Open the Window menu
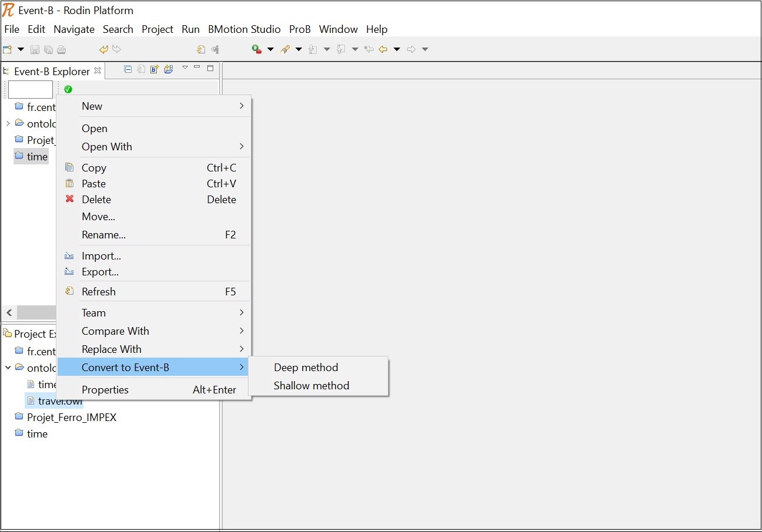This screenshot has height=532, width=762. pyautogui.click(x=338, y=29)
